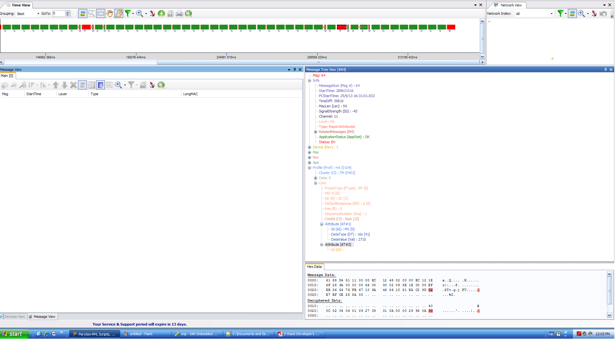Click the green plus add icon
The image size is (616, 364).
(x=161, y=13)
